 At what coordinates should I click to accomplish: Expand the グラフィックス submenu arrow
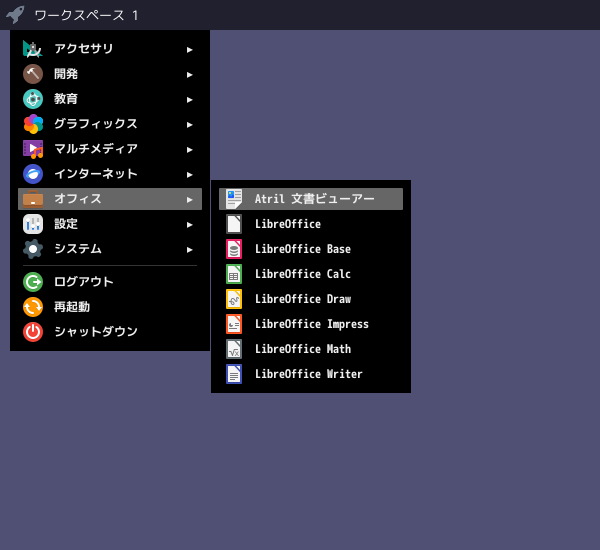[189, 125]
